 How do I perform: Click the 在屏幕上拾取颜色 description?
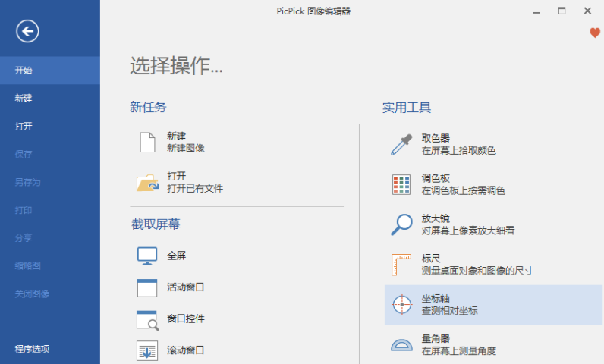tap(458, 151)
